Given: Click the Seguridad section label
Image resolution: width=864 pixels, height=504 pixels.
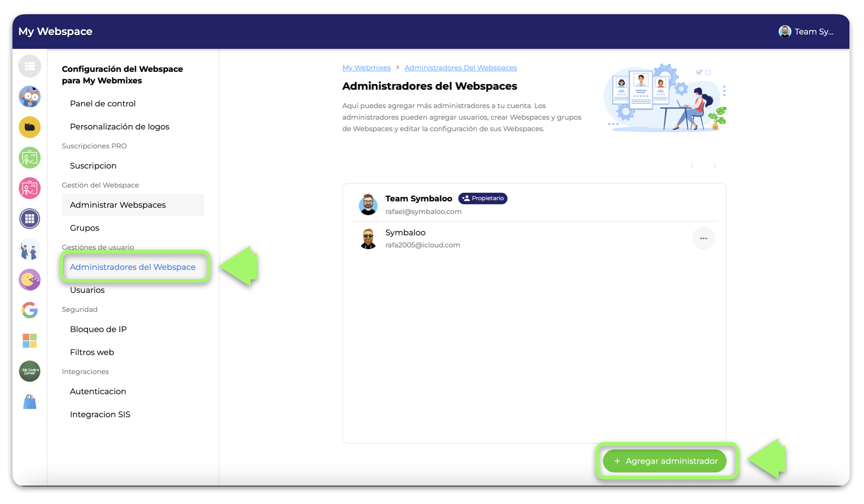Looking at the screenshot, I should [80, 309].
